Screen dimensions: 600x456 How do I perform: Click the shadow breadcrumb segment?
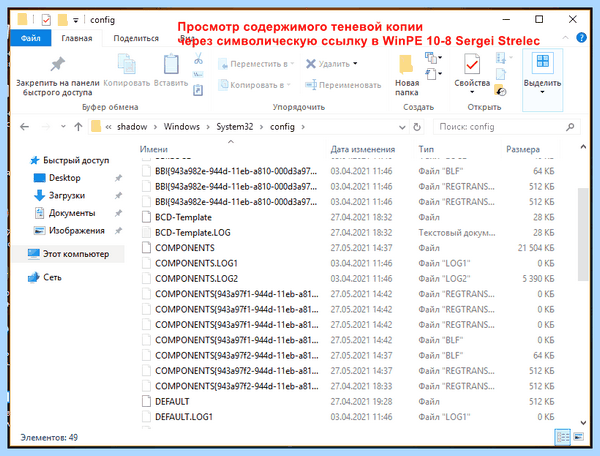point(132,127)
